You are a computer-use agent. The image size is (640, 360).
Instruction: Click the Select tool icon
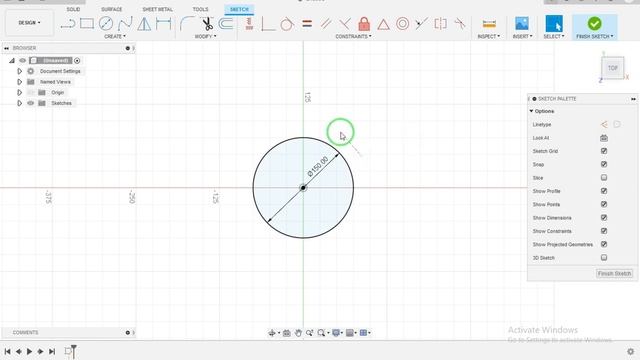pos(554,23)
